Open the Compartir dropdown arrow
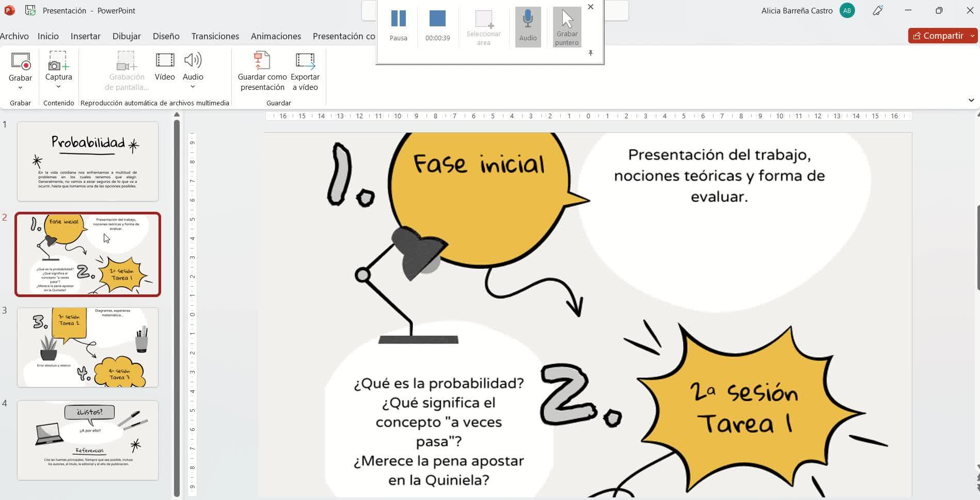Screen dimensions: 980x500 coord(973,36)
